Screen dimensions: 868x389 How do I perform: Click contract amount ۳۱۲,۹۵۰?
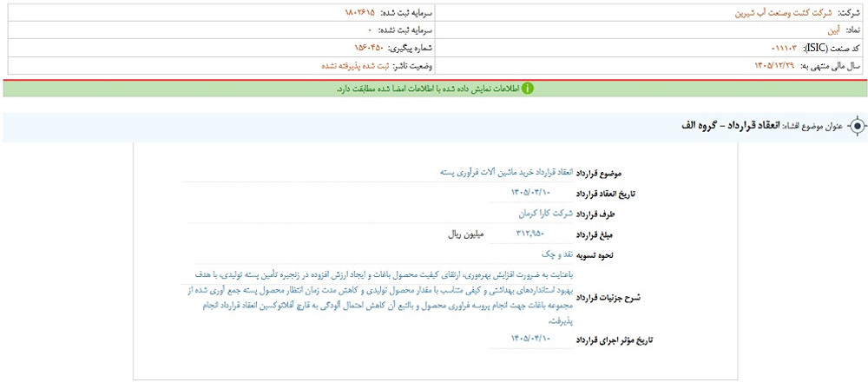coord(529,234)
